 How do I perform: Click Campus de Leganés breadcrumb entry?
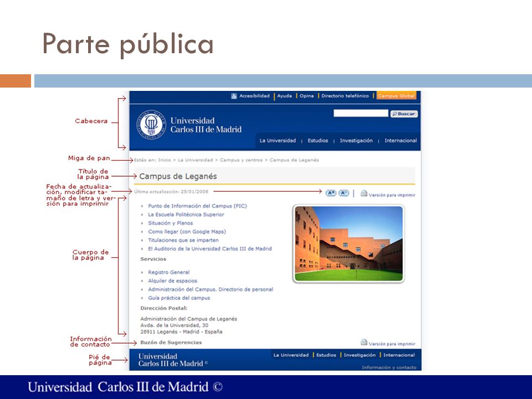pos(294,160)
